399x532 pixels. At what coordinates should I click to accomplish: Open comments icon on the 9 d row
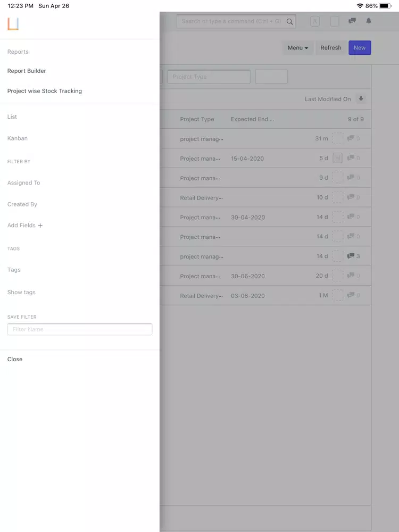[351, 178]
